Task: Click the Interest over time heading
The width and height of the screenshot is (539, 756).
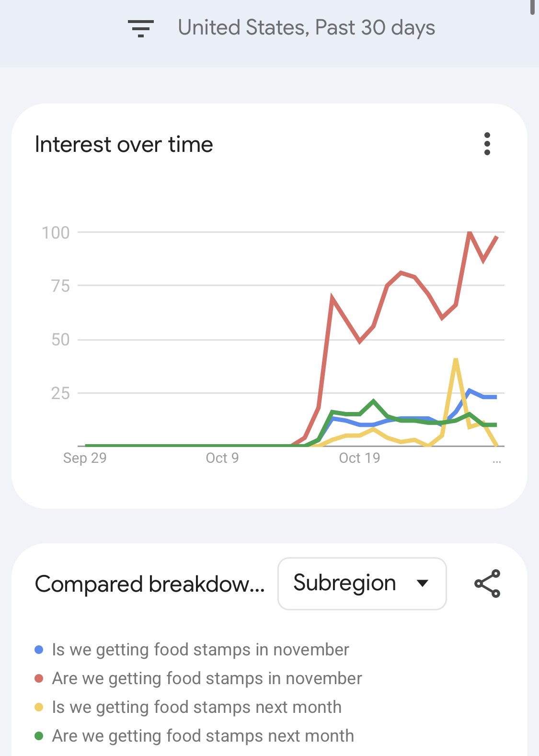Action: click(x=124, y=144)
